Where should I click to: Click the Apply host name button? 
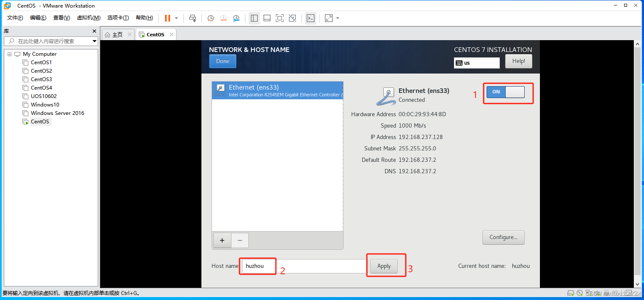pyautogui.click(x=384, y=266)
